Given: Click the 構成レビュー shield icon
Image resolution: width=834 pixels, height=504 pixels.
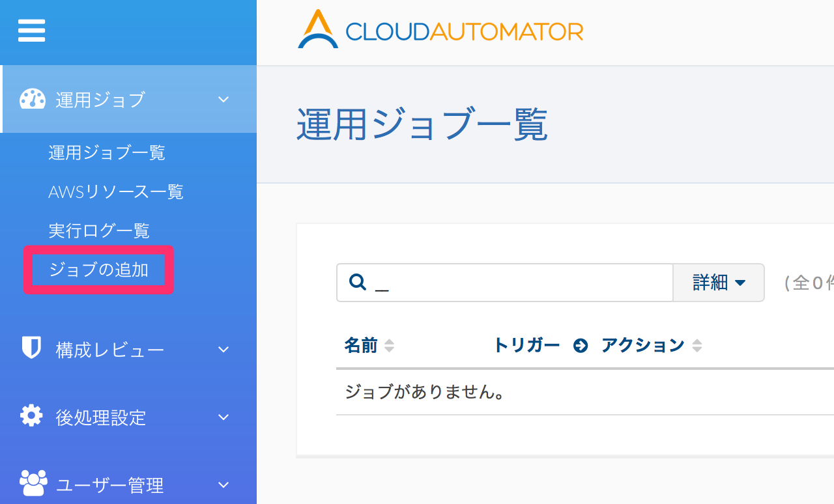Looking at the screenshot, I should [x=31, y=348].
